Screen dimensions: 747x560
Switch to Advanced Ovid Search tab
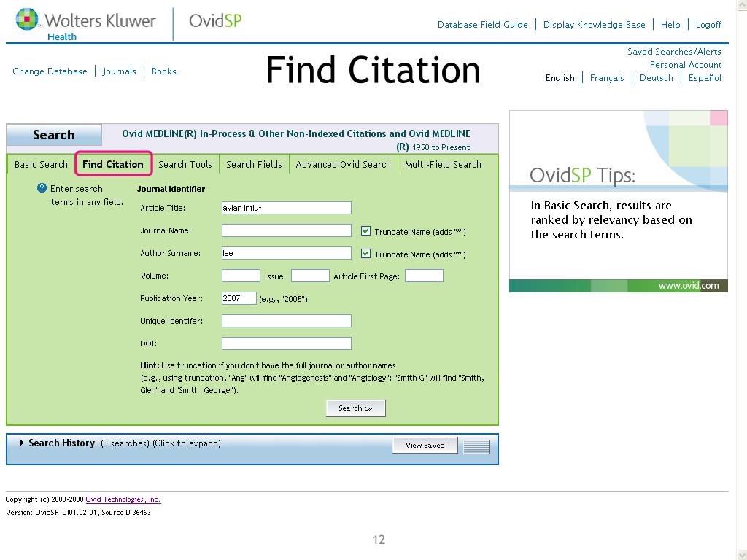(343, 164)
